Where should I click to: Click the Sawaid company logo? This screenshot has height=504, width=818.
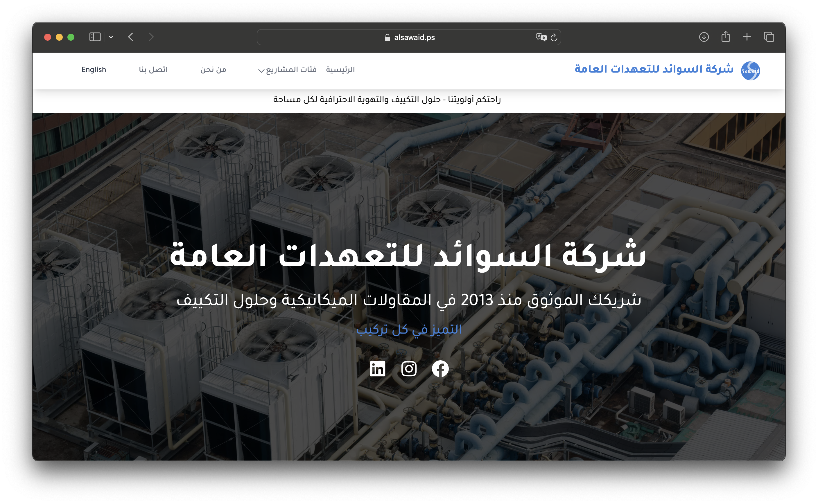[x=750, y=71]
